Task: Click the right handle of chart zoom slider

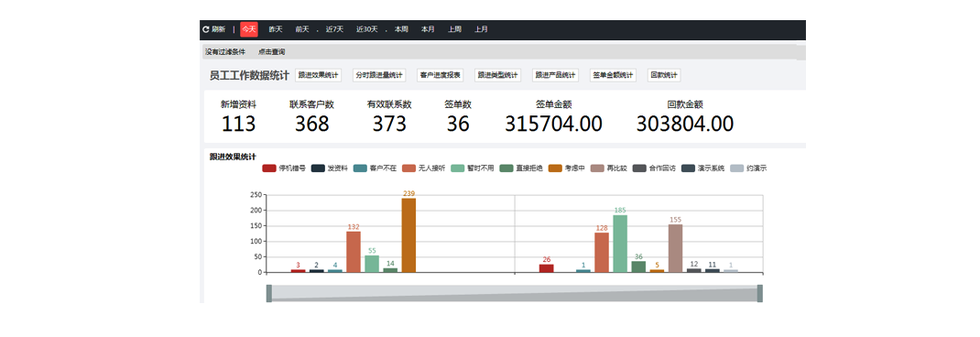Action: [760, 293]
